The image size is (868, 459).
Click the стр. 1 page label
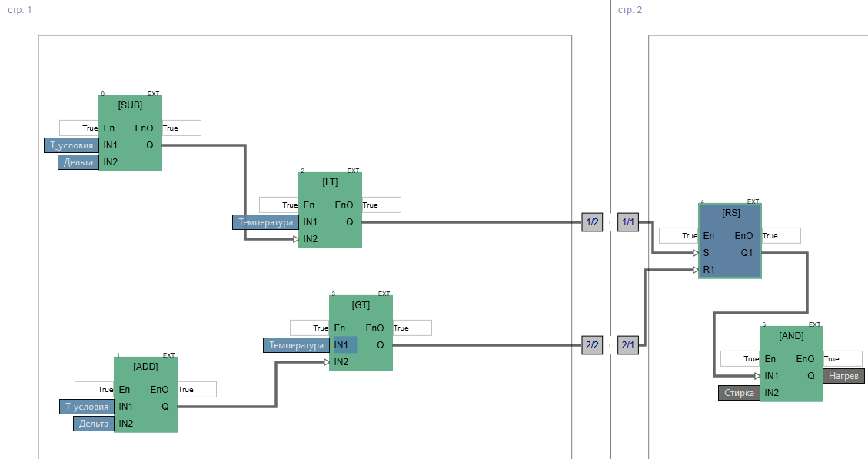(x=20, y=10)
